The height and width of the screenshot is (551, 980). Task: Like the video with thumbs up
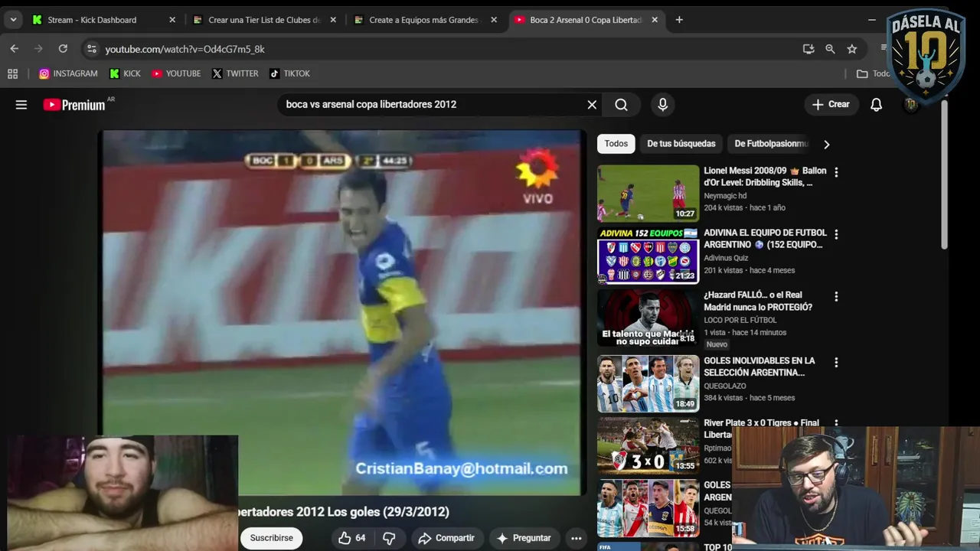[x=352, y=538]
